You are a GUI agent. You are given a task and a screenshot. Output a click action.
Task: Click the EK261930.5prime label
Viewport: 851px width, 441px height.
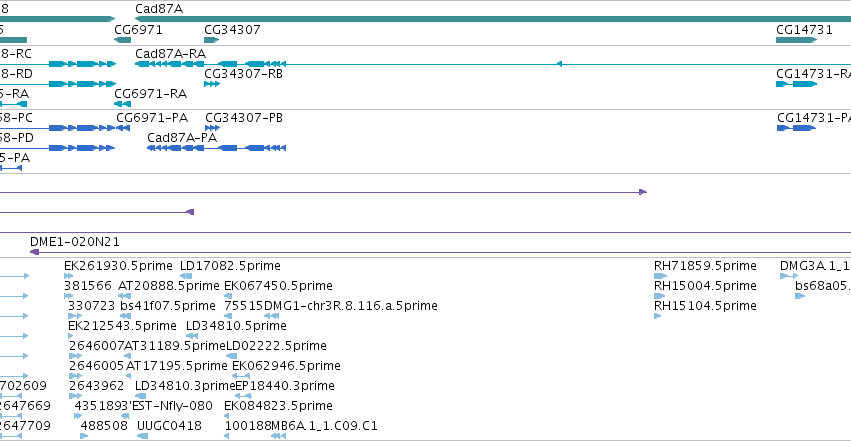(118, 266)
